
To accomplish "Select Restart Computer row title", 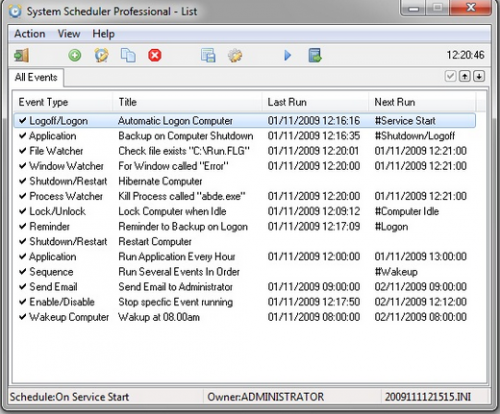I will (x=155, y=241).
